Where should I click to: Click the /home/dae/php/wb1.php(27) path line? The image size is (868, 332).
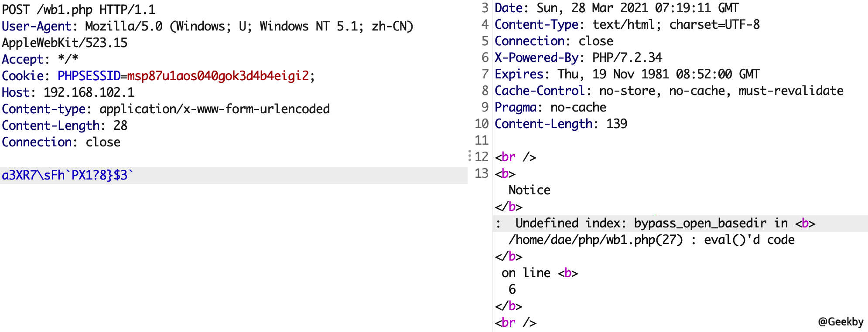click(651, 240)
